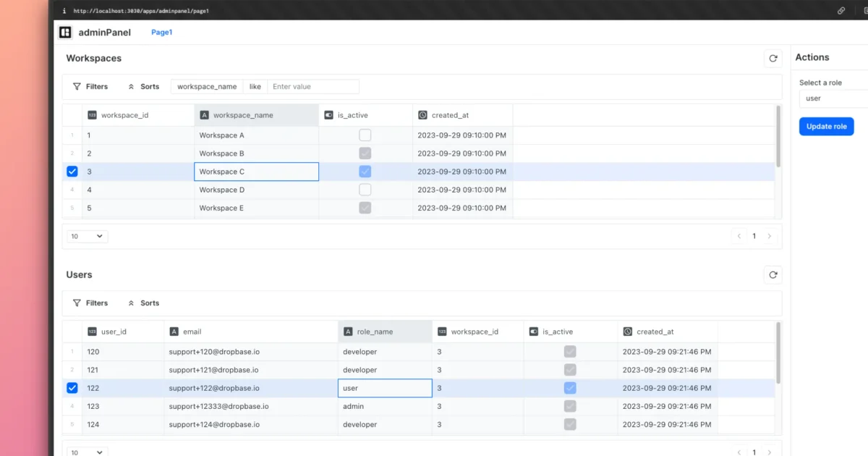
Task: Go to next page in Workspaces pagination
Action: [x=770, y=236]
